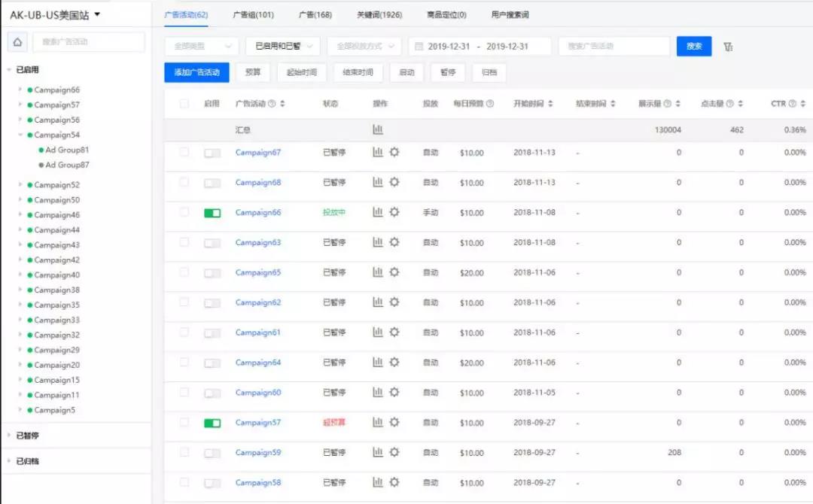The image size is (813, 504).
Task: Open chart icon for Campaign62
Action: (x=378, y=302)
